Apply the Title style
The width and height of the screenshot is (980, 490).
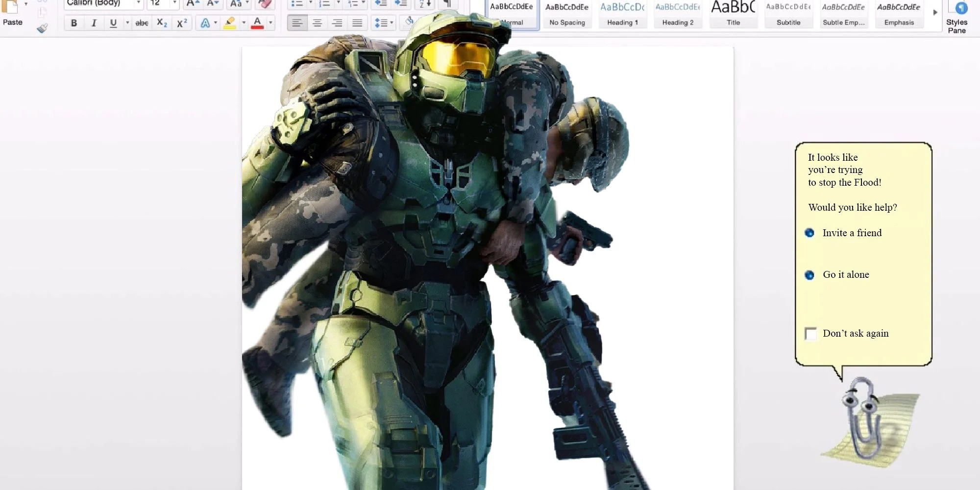click(x=733, y=15)
